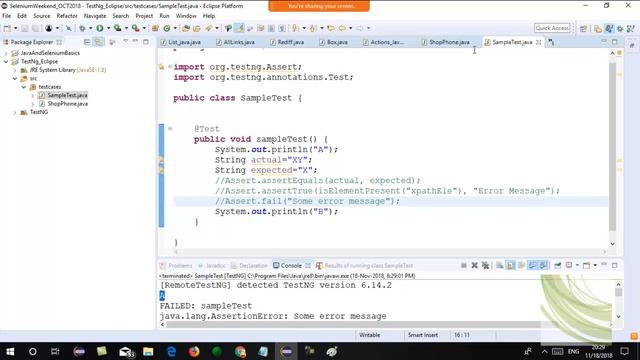Click the Run with Coverage toolbar icon

pyautogui.click(x=118, y=28)
